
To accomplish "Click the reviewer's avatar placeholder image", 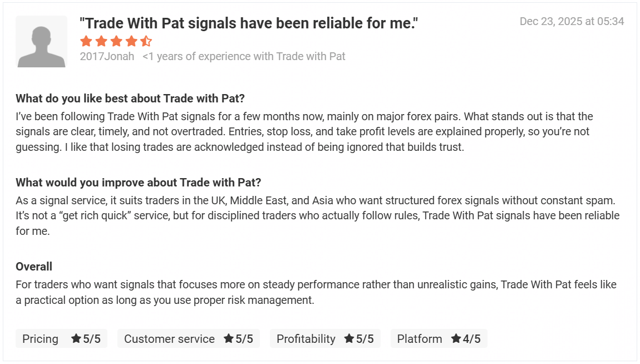I will (41, 42).
